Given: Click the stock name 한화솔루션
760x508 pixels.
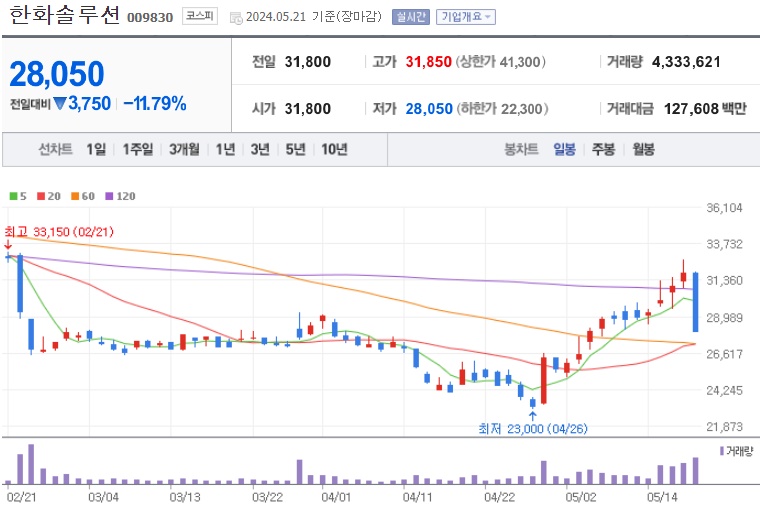Looking at the screenshot, I should 64,15.
